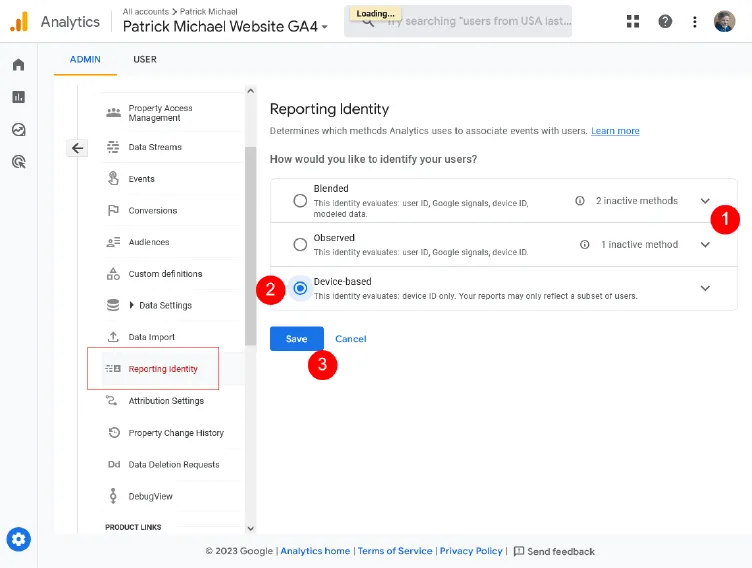Screen dimensions: 752x568
Task: Click info icon beside 1 inactive method
Action: [x=585, y=245]
